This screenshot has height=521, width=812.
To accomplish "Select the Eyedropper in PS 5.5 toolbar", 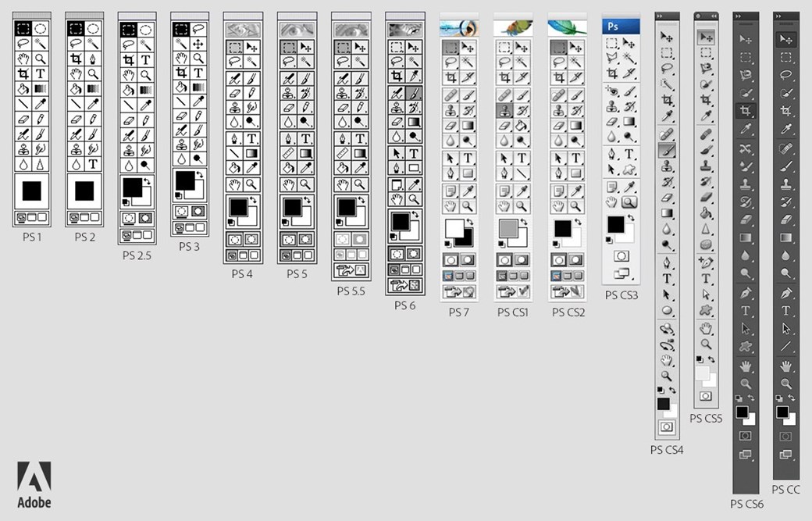I will (360, 168).
